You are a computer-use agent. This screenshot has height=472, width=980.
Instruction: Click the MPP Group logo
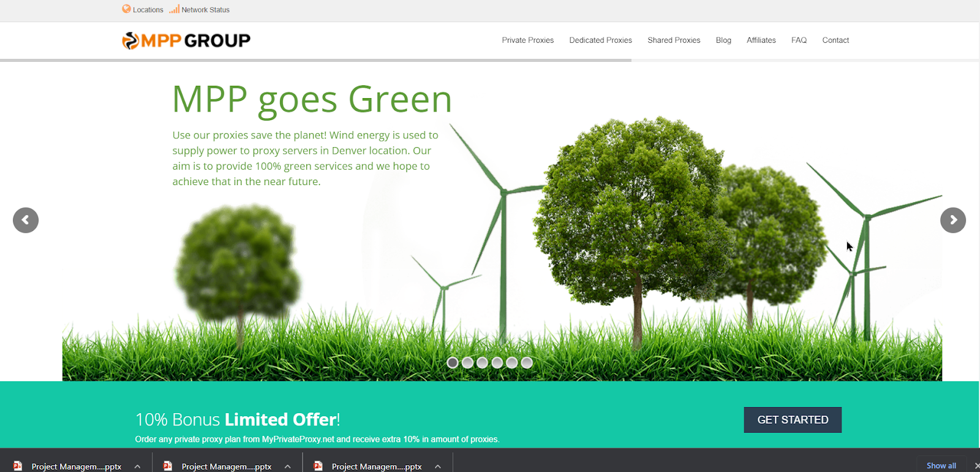(x=186, y=40)
